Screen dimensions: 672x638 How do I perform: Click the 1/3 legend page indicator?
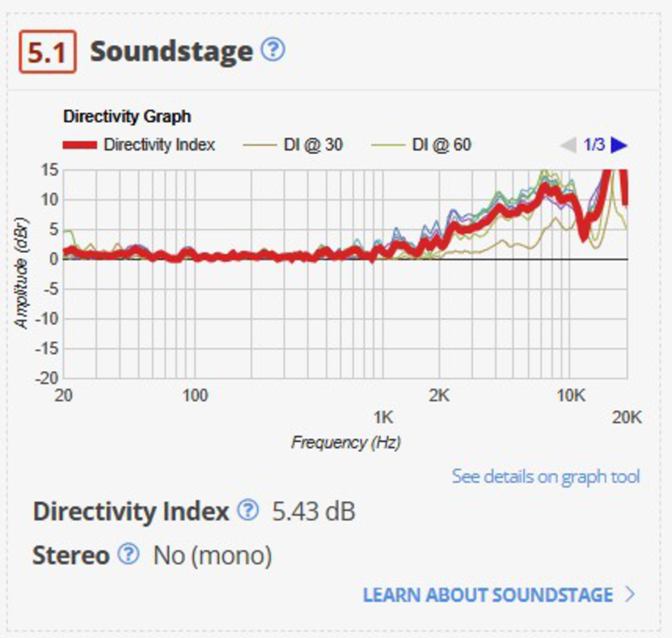[594, 145]
